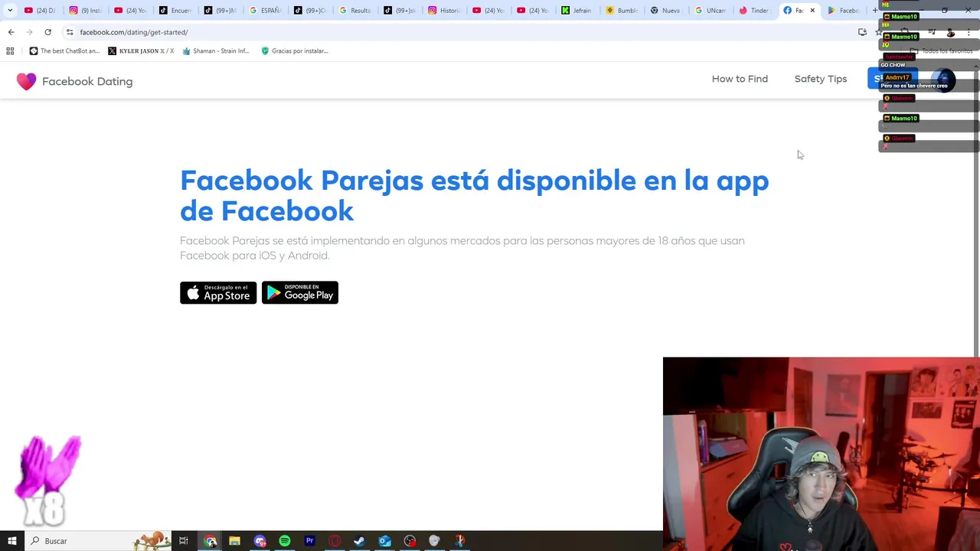This screenshot has height=551, width=980.
Task: Open the Chrome apps grid icon
Action: 10,51
